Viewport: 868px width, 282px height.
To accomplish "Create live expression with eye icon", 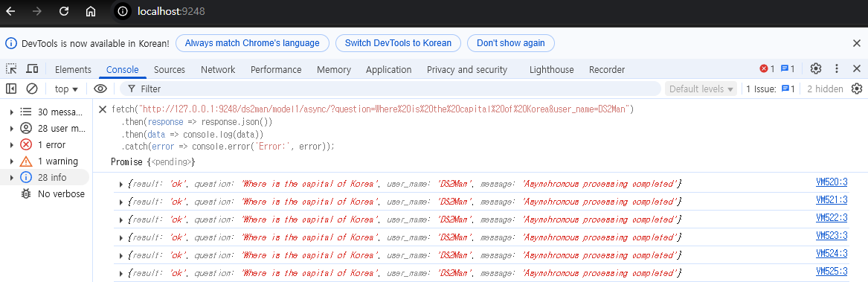I will 100,89.
